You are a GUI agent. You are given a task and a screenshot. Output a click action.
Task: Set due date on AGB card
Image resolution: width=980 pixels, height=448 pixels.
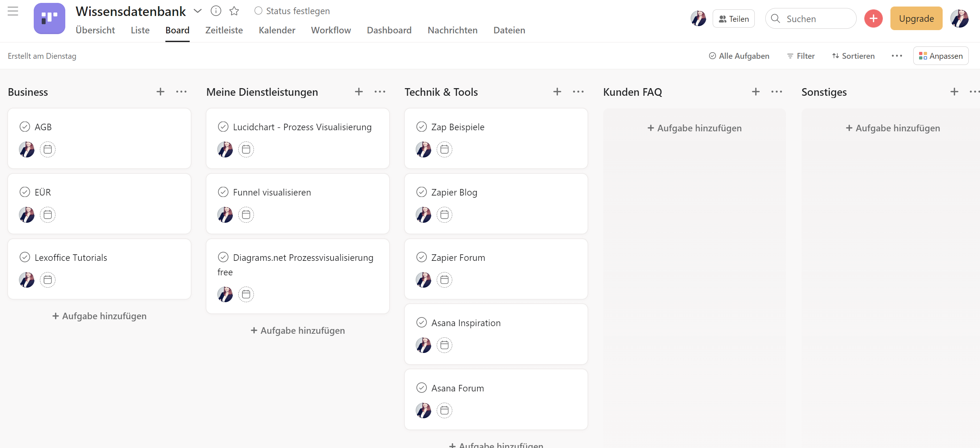click(48, 149)
